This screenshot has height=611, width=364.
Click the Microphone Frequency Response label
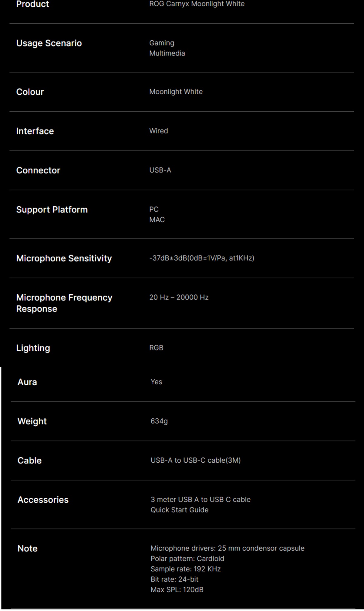(x=64, y=303)
